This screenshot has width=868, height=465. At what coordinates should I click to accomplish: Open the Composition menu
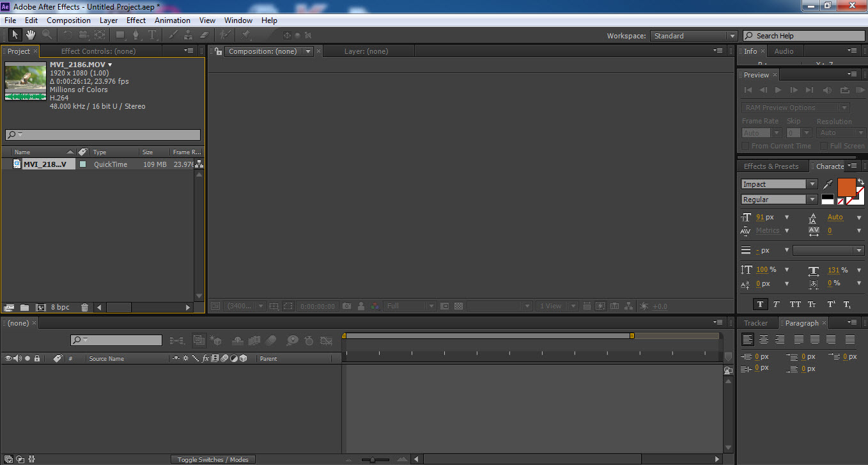68,20
